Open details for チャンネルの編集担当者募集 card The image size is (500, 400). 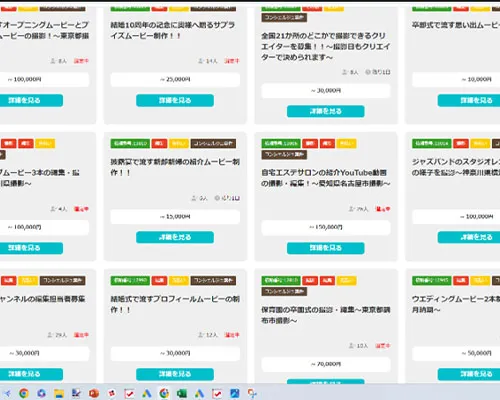pyautogui.click(x=31, y=374)
